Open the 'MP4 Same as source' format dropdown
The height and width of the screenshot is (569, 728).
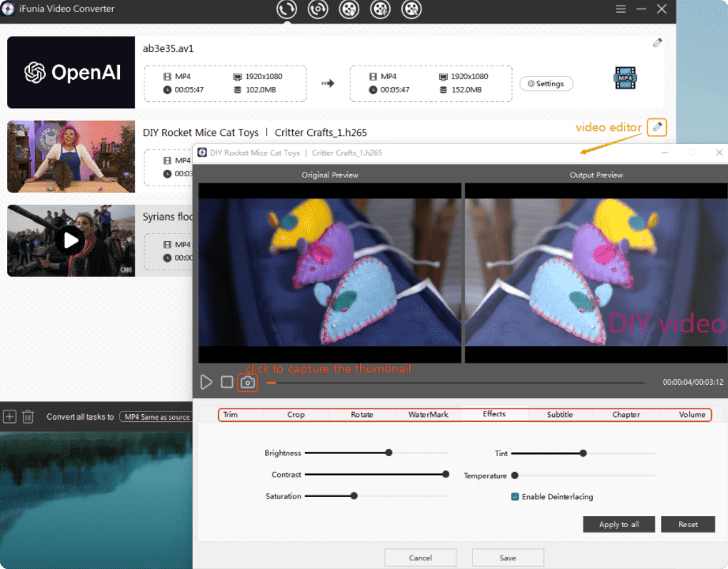(x=156, y=416)
